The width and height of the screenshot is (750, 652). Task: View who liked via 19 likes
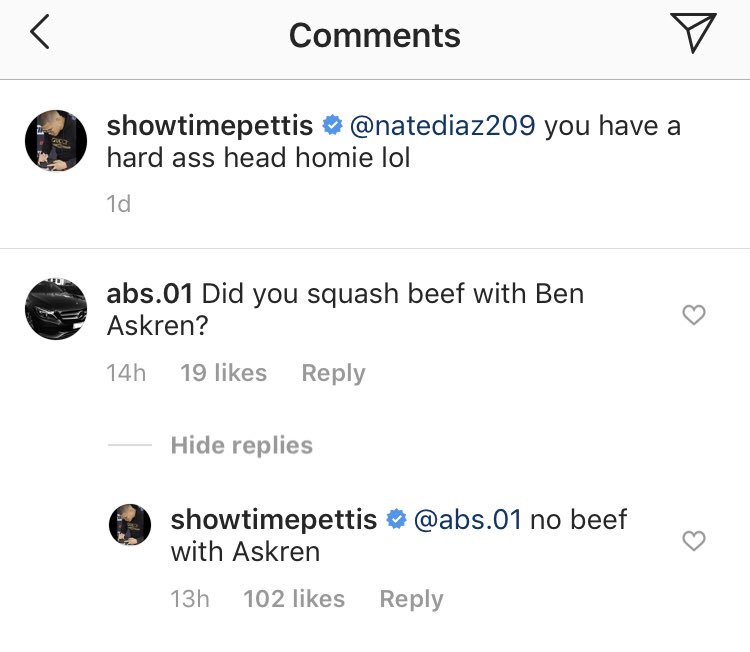pyautogui.click(x=223, y=373)
